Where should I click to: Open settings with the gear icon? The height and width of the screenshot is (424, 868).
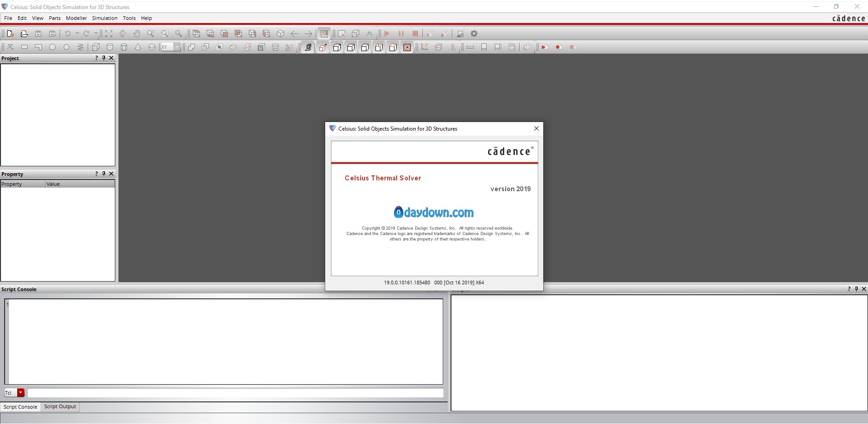(x=474, y=33)
